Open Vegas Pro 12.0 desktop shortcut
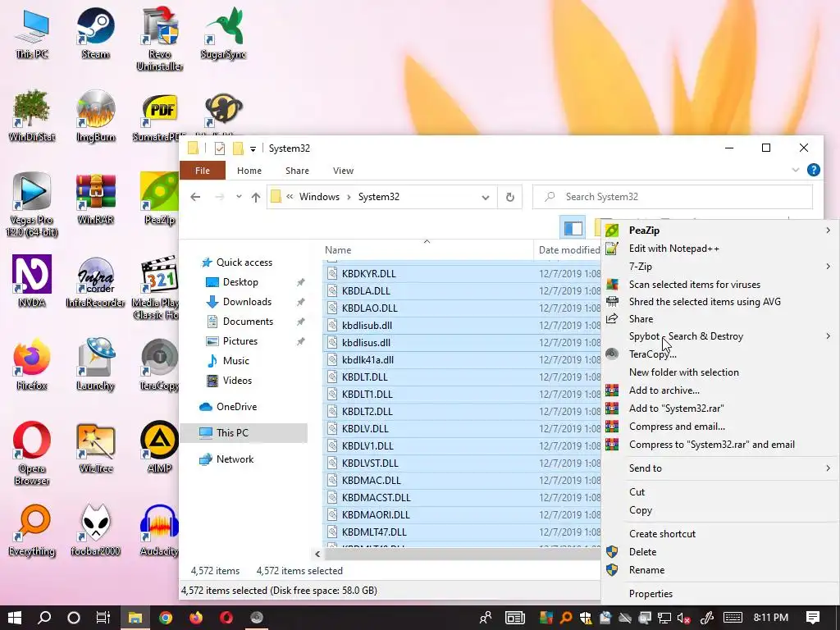Viewport: 840px width, 630px height. click(x=32, y=204)
